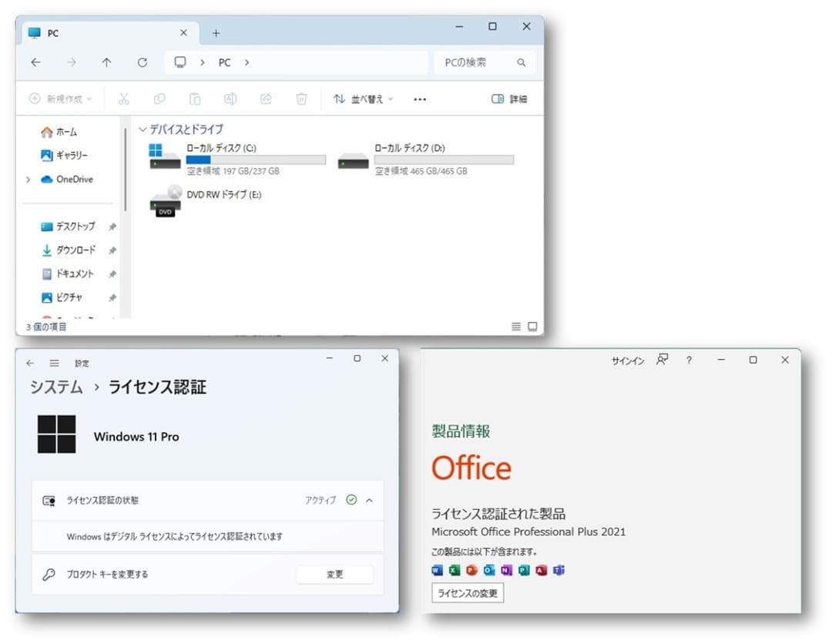Click the Excel icon under included products

[x=454, y=570]
